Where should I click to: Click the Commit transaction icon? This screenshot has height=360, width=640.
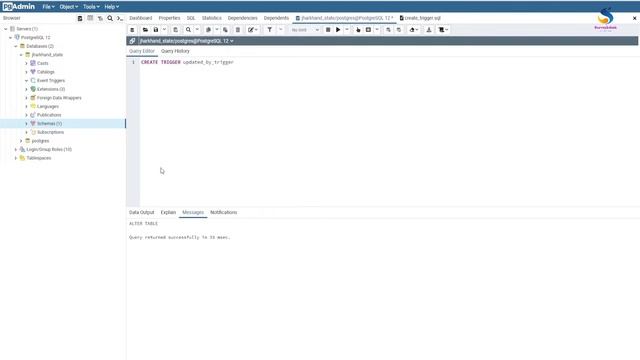tap(388, 30)
